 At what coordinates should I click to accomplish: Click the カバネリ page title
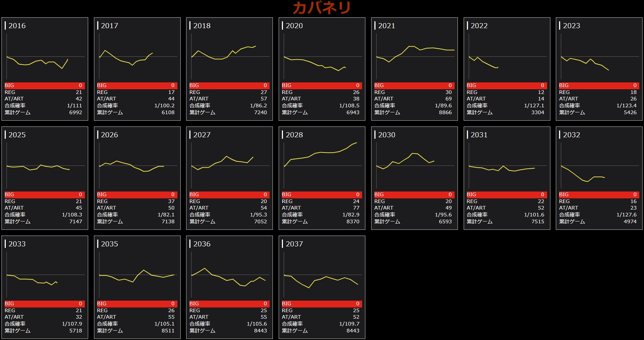(322, 8)
